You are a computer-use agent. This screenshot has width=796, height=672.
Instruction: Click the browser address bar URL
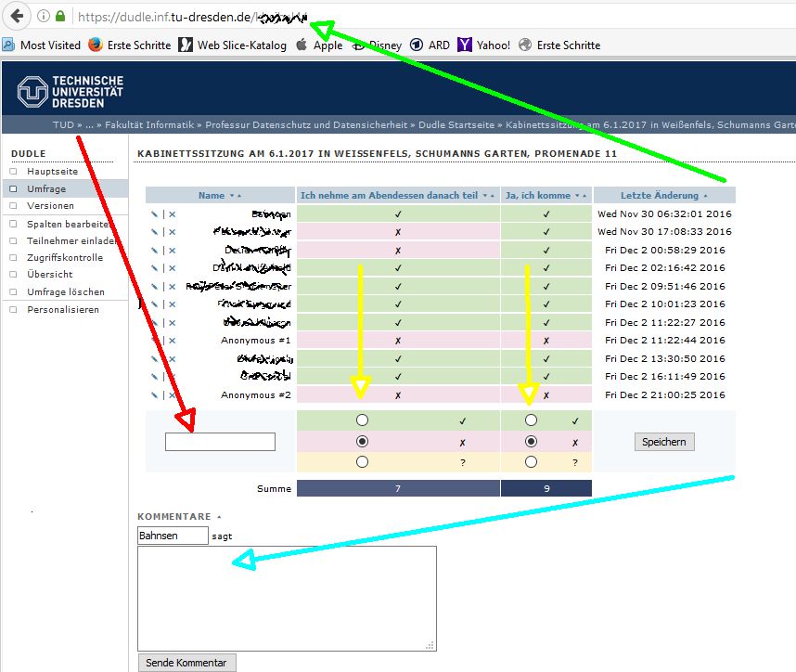pyautogui.click(x=193, y=17)
